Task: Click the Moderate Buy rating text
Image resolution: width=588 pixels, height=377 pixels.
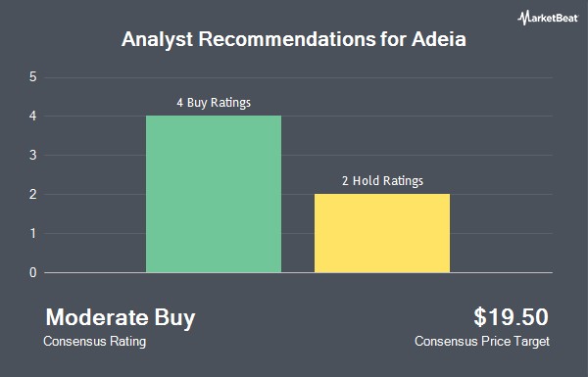Action: point(121,318)
